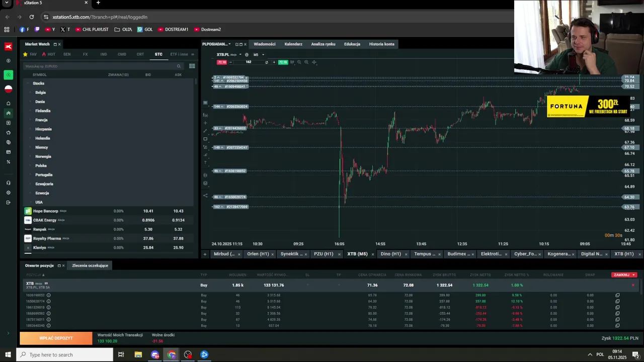
Task: Click the order label #2065563024 on chart
Action: point(237,107)
